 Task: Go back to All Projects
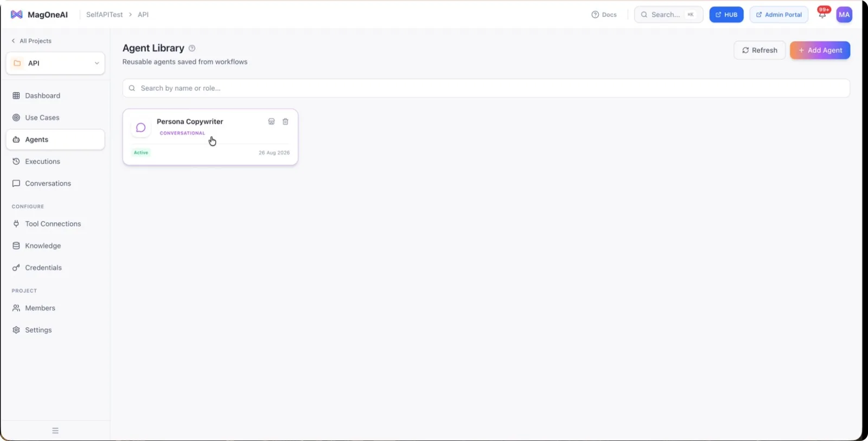click(x=31, y=41)
